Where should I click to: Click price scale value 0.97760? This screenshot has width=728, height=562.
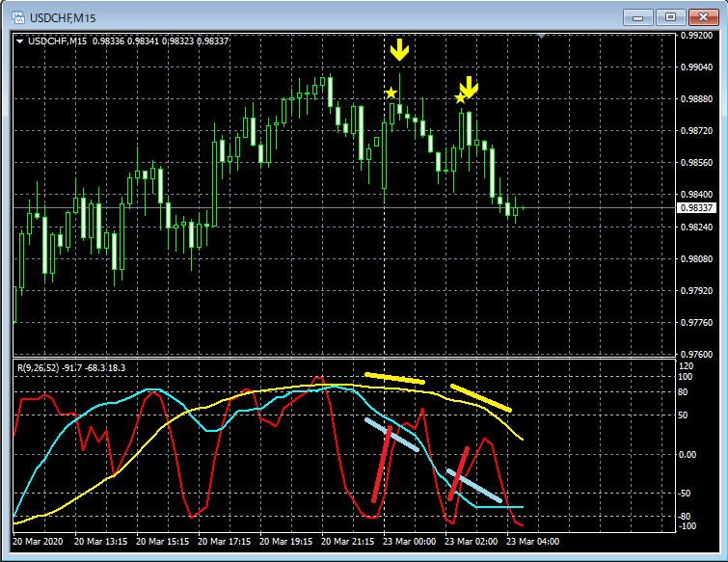coord(696,323)
